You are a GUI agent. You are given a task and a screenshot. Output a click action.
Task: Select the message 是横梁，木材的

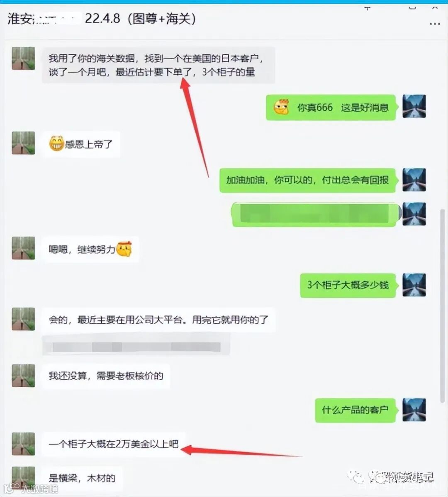click(83, 478)
